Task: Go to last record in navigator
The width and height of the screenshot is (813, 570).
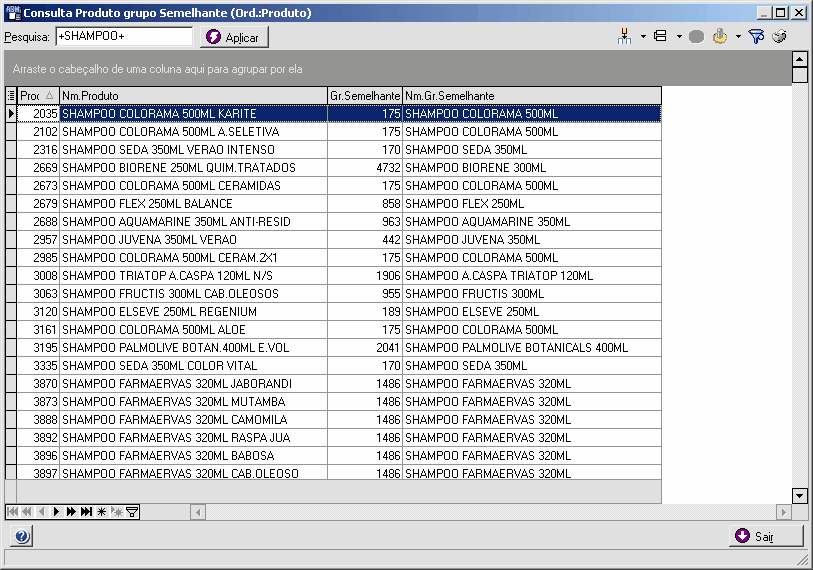Action: click(x=86, y=512)
